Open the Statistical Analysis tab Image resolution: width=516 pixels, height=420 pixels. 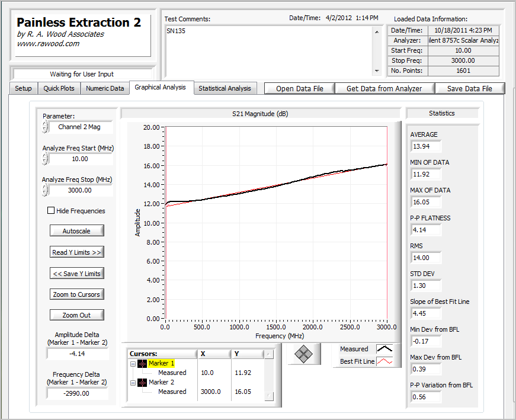tap(225, 88)
